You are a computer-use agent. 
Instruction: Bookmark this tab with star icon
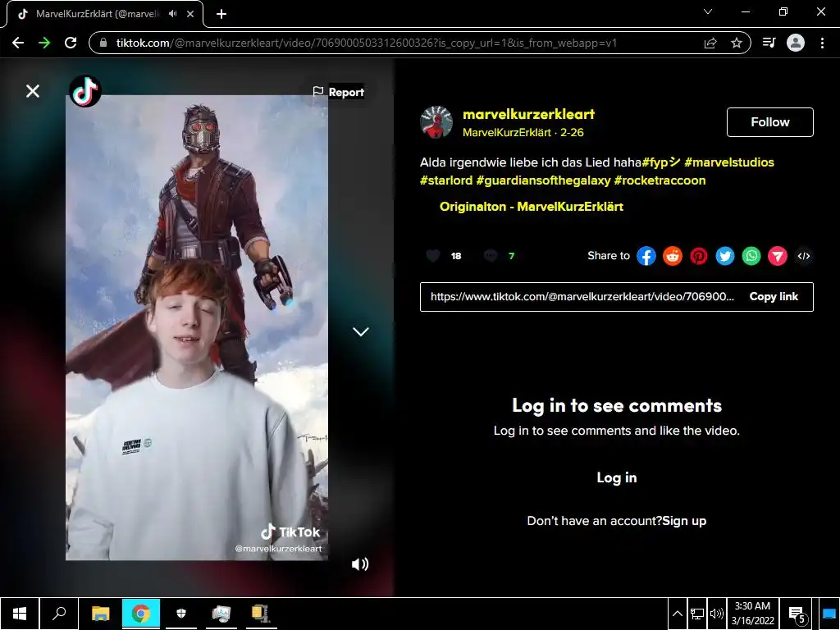click(x=737, y=43)
